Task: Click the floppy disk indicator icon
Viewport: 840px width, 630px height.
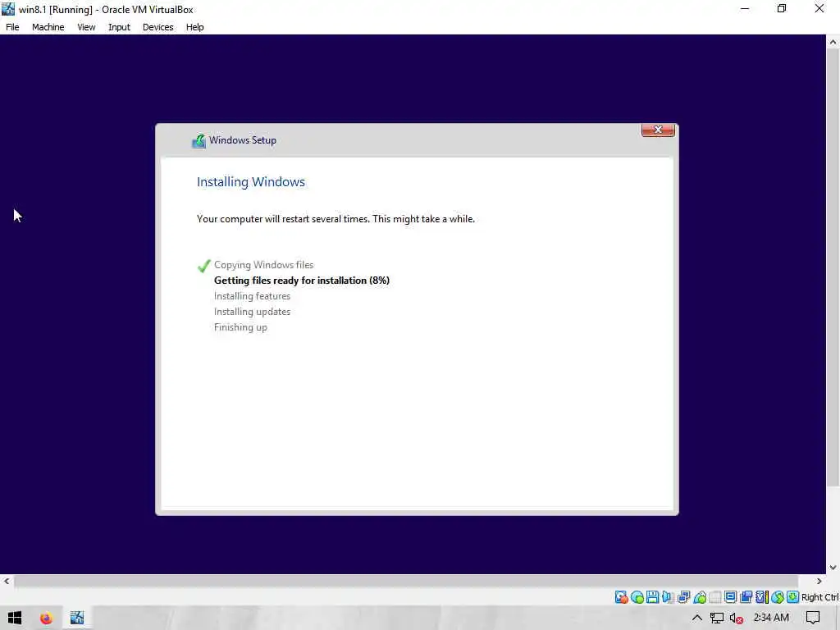Action: pyautogui.click(x=652, y=597)
